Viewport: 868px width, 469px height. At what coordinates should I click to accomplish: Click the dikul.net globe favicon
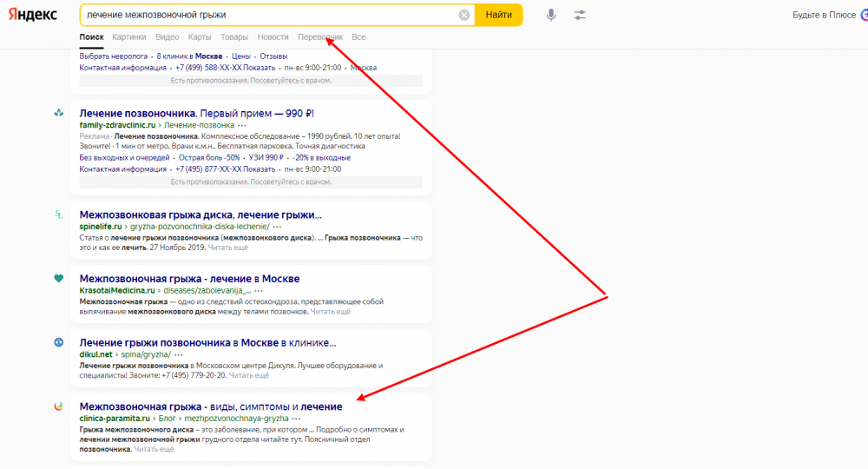[x=58, y=342]
